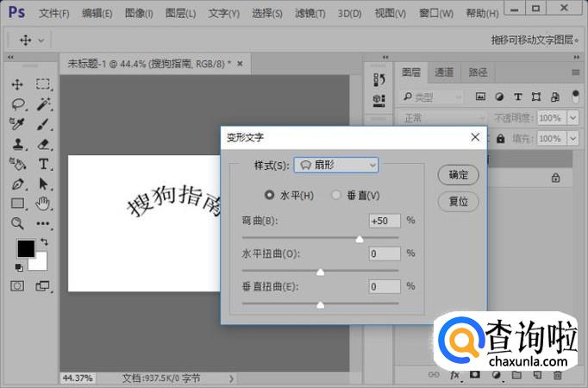Change the screen mode
The height and width of the screenshot is (388, 588).
(x=42, y=286)
